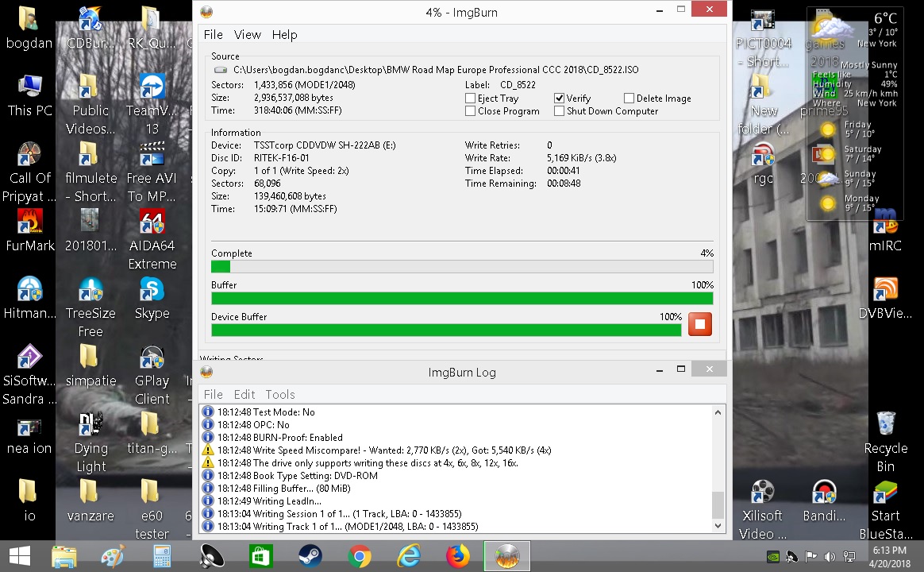Open Paint from the taskbar
The image size is (924, 572).
pos(114,556)
